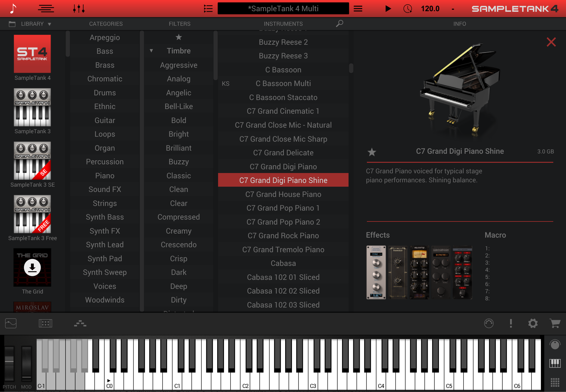This screenshot has width=566, height=392.
Task: Download The Grid library
Action: point(32,267)
